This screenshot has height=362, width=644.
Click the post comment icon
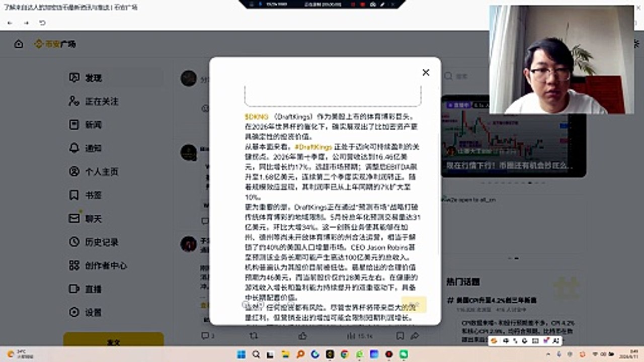[205, 335]
